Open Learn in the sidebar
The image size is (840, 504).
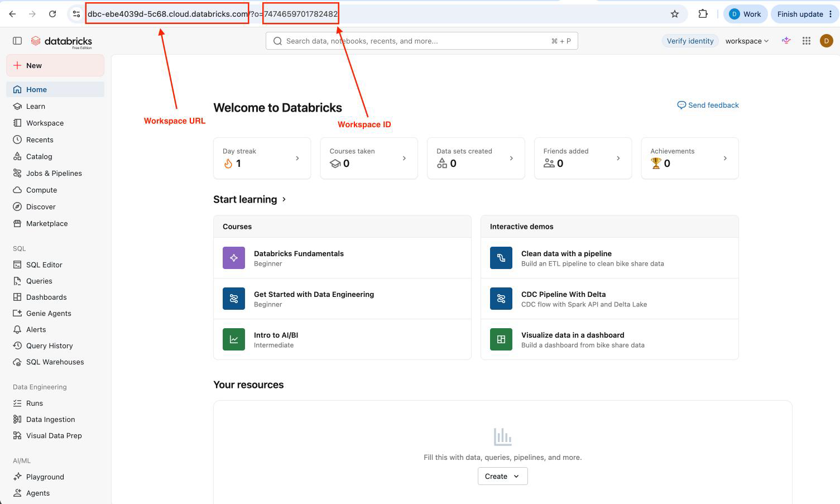tap(55, 106)
